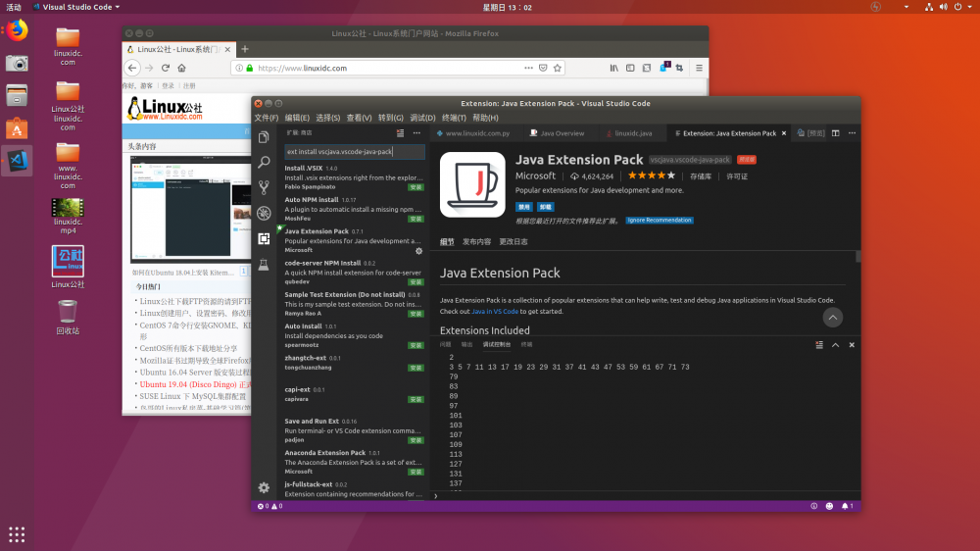Viewport: 980px width, 551px height.
Task: Select the 更改日志 changelog tab
Action: coord(514,241)
